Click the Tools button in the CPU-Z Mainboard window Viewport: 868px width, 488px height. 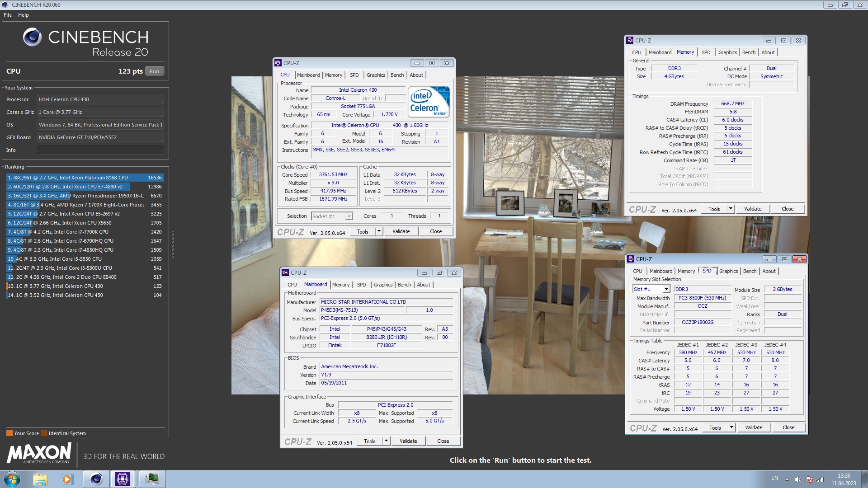click(x=370, y=441)
